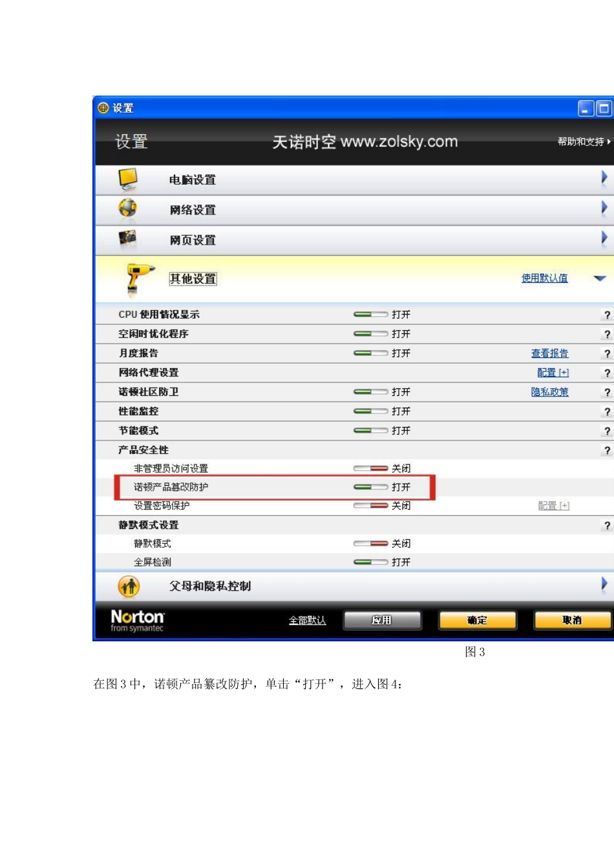This screenshot has width=614, height=868.
Task: Enable 设置密码保护 switch
Action: pos(371,506)
